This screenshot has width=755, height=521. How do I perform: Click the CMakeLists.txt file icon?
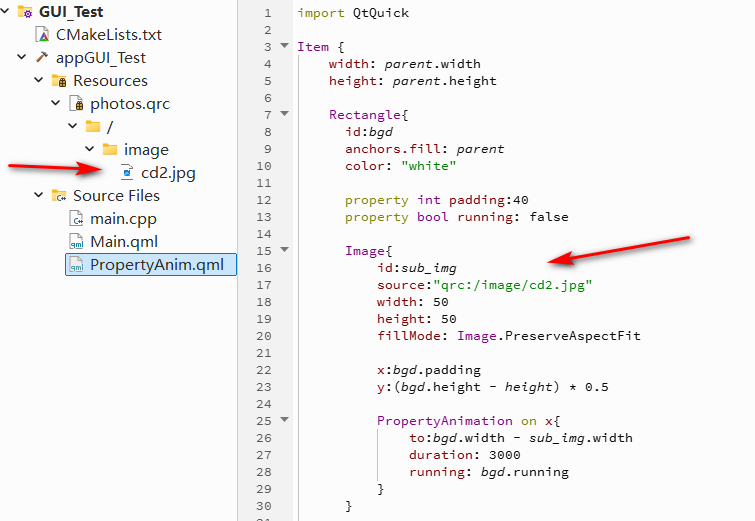[43, 35]
